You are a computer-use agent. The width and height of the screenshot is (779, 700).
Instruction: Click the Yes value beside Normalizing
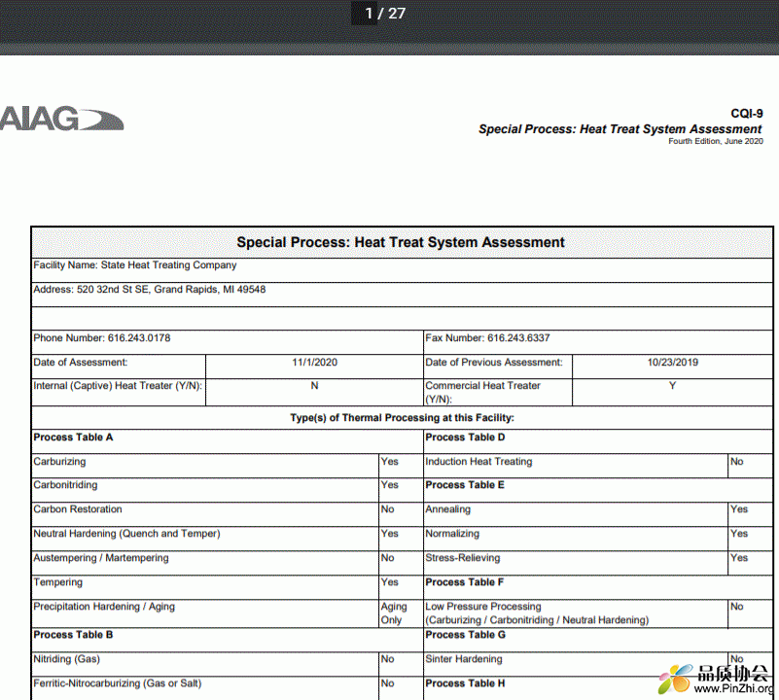739,534
